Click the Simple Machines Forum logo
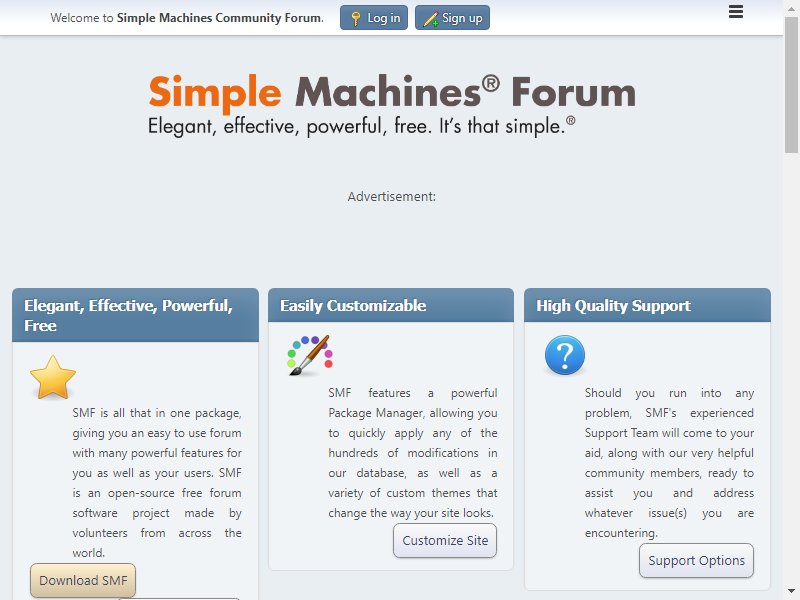Image resolution: width=800 pixels, height=600 pixels. pyautogui.click(x=392, y=106)
